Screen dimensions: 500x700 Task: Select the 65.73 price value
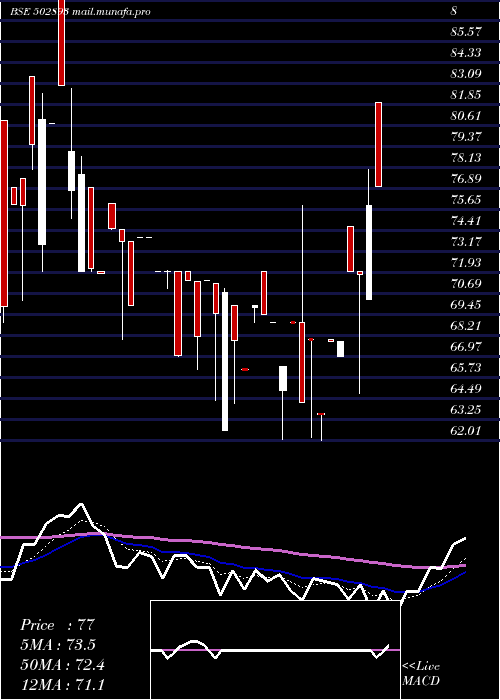tap(466, 367)
